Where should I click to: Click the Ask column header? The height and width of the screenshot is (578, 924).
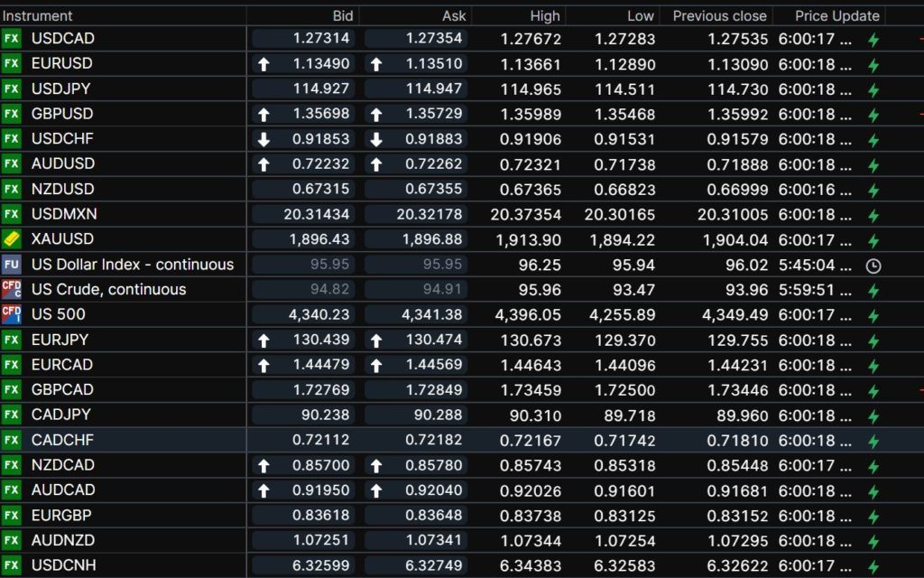[454, 15]
